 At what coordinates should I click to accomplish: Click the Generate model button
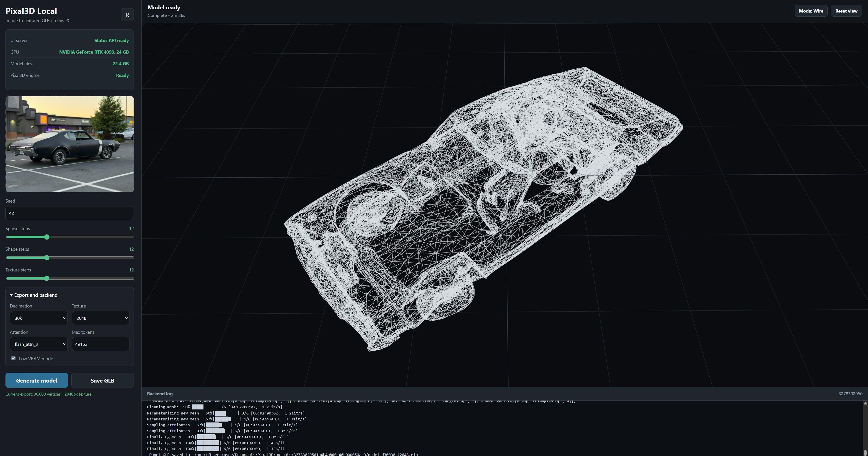click(x=36, y=380)
